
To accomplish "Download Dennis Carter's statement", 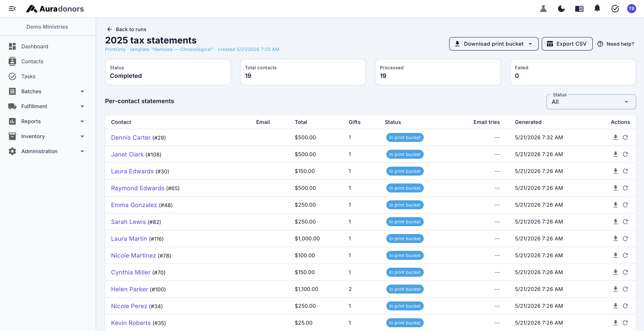I will (616, 137).
